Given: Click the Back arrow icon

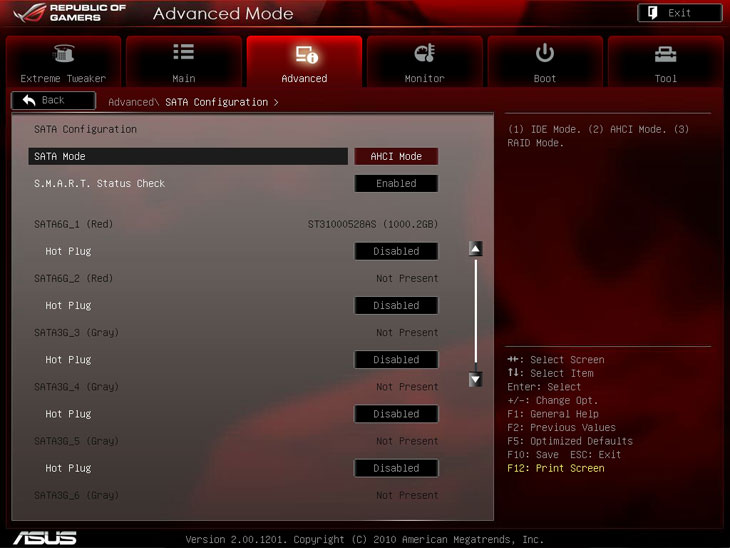Looking at the screenshot, I should coord(30,100).
